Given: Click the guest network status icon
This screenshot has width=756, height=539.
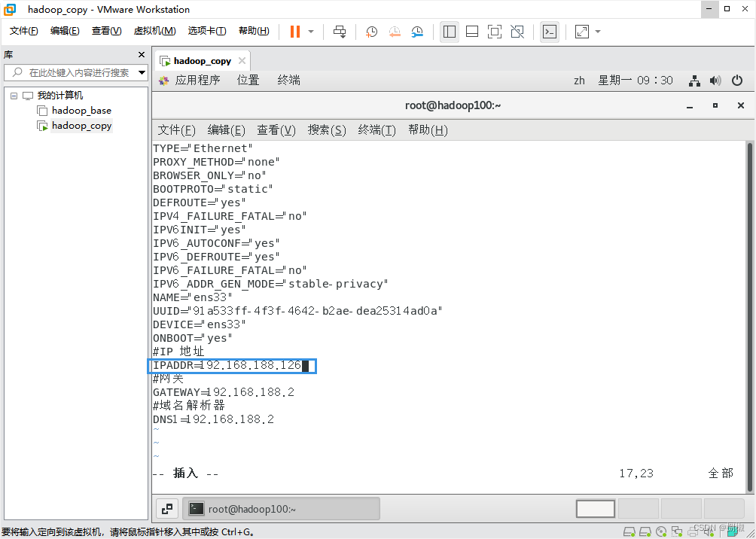Looking at the screenshot, I should point(694,81).
